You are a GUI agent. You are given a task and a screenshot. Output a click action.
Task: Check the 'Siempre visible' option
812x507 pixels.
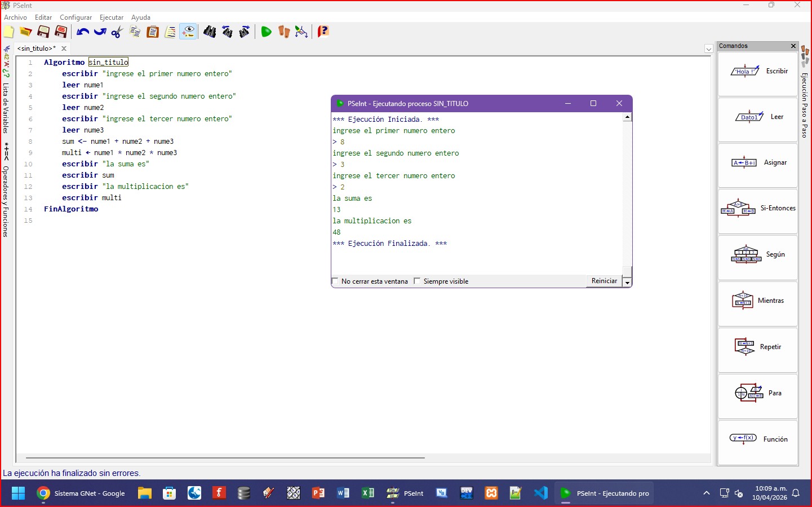[x=418, y=281]
